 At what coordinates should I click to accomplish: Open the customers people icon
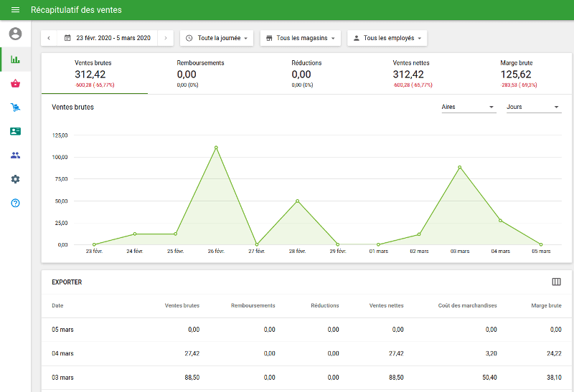(x=15, y=155)
